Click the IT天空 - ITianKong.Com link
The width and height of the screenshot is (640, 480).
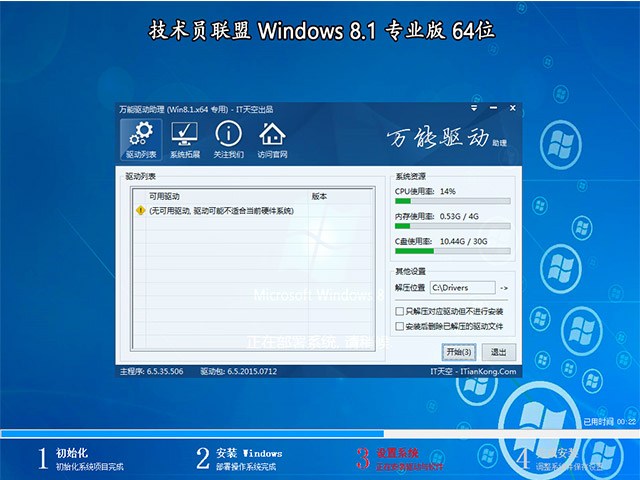click(x=473, y=371)
